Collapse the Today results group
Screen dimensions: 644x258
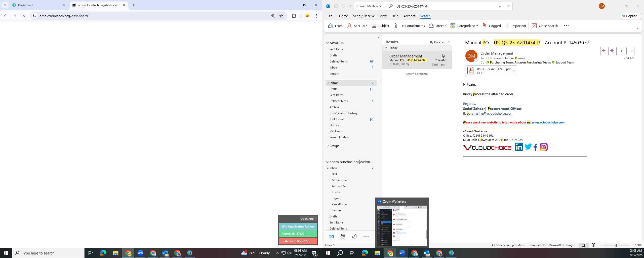tap(386, 48)
